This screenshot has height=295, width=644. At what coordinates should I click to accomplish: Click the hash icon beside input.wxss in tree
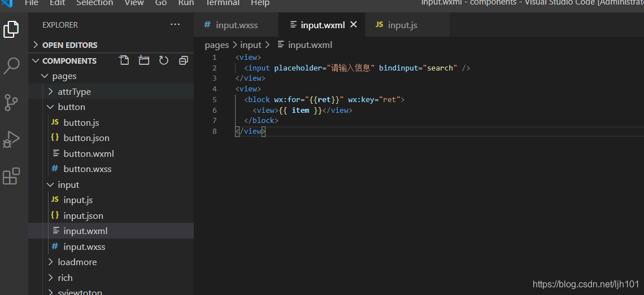[x=55, y=246]
